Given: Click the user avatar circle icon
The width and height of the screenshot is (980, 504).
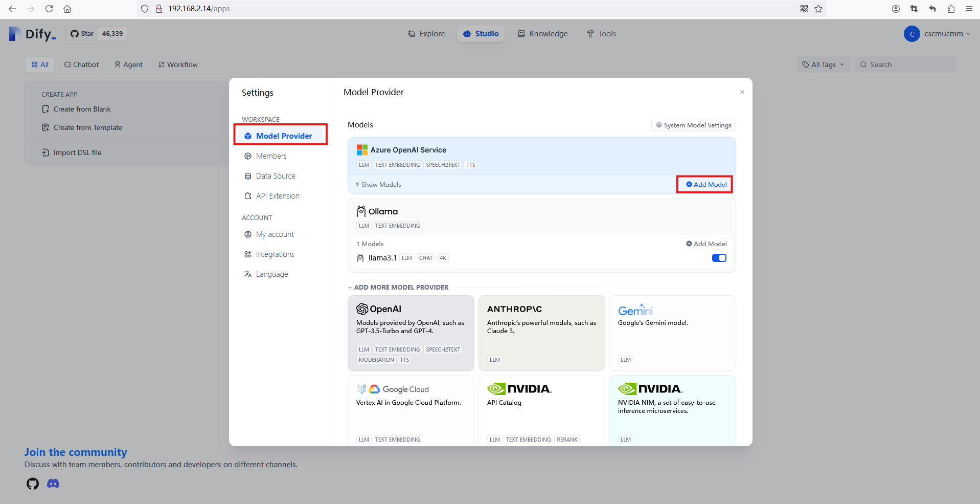Looking at the screenshot, I should (911, 34).
